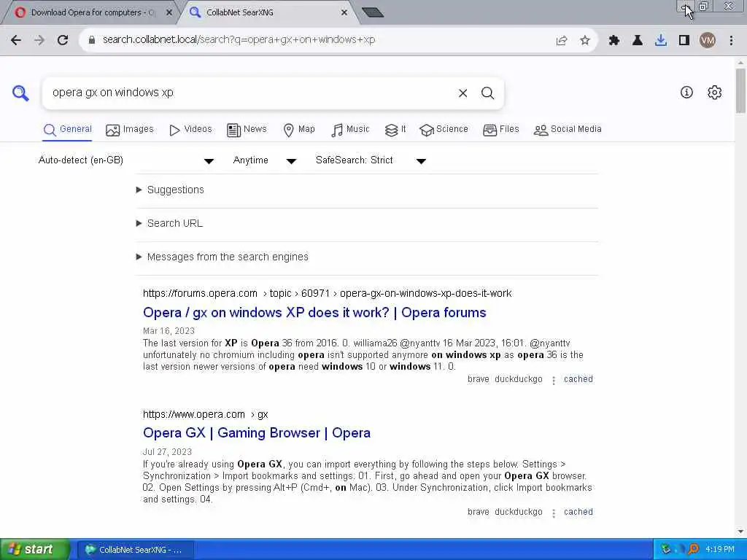Open cached link for the forums result

click(x=578, y=379)
